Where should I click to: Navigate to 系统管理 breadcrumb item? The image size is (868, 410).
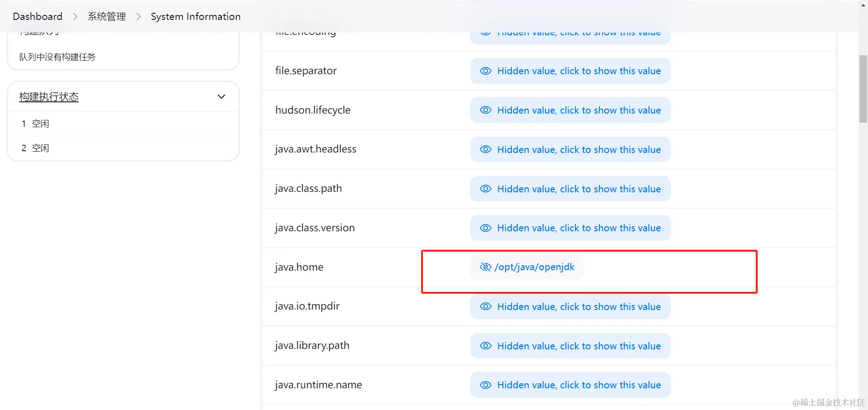107,17
